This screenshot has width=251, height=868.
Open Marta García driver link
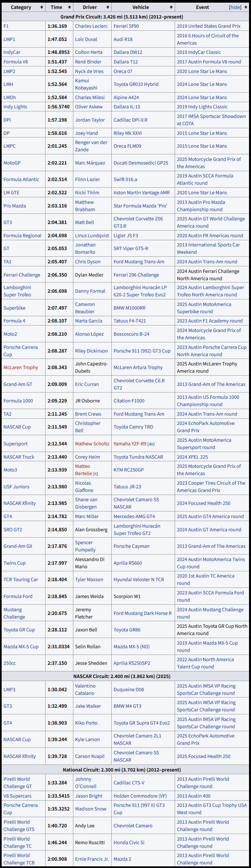click(89, 321)
